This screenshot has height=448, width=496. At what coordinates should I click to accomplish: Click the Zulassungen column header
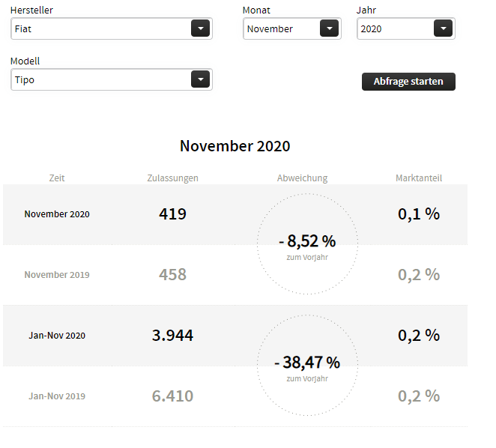pos(172,178)
